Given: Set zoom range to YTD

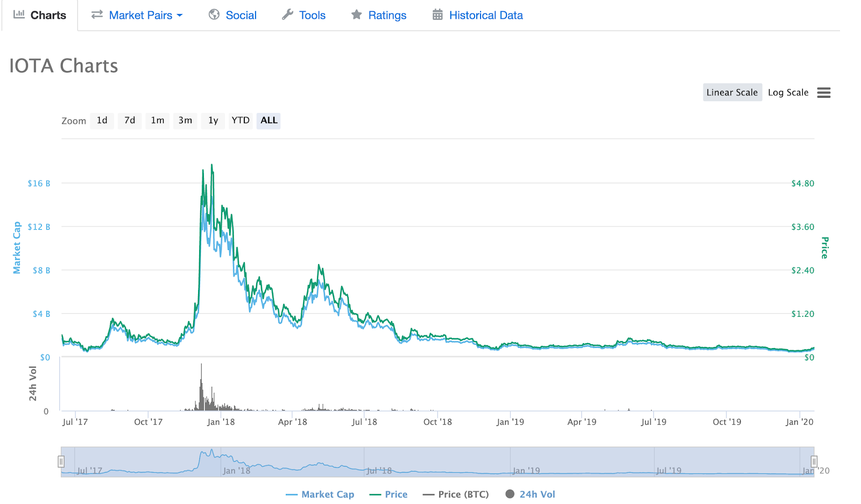Looking at the screenshot, I should pyautogui.click(x=241, y=120).
